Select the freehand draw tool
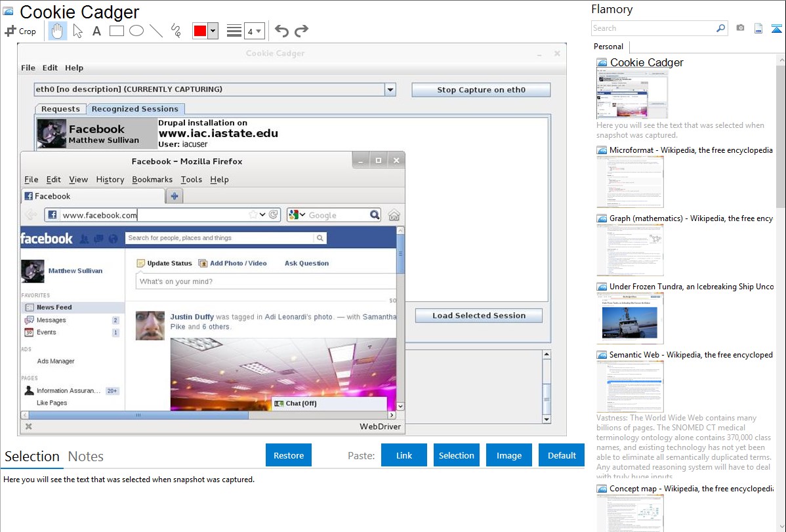The height and width of the screenshot is (532, 786). point(176,31)
